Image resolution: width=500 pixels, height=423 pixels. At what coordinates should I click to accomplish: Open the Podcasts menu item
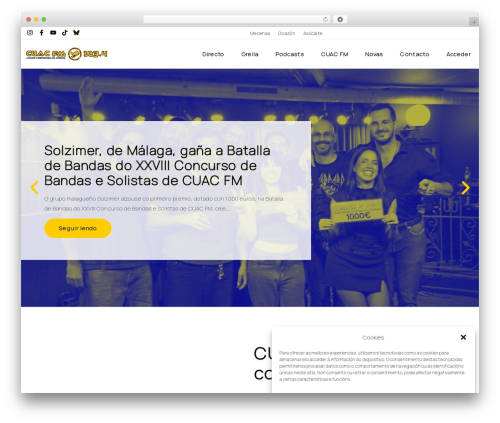290,54
